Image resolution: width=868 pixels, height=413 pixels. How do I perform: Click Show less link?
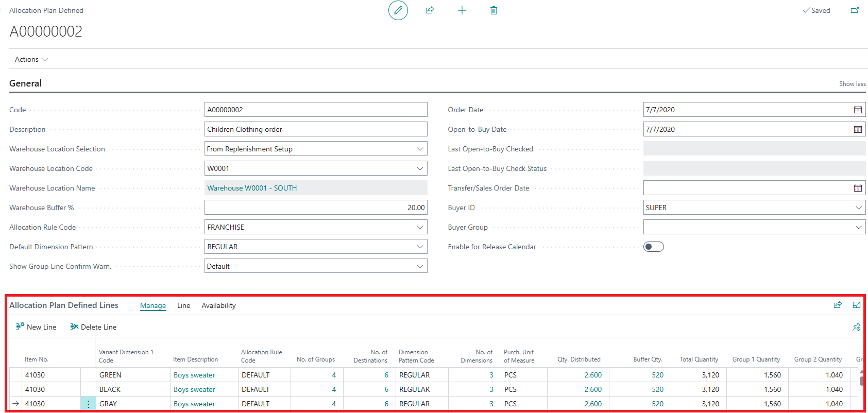(x=852, y=84)
